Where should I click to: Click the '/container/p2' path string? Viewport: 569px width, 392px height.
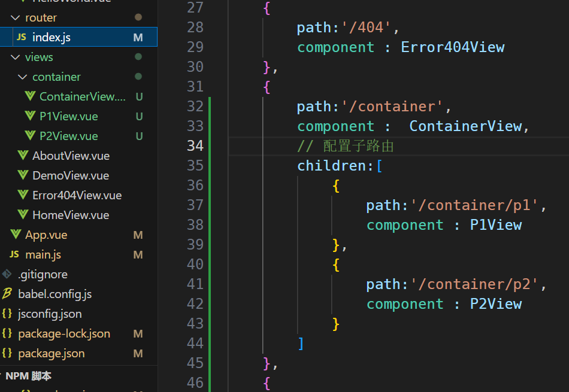tap(474, 284)
